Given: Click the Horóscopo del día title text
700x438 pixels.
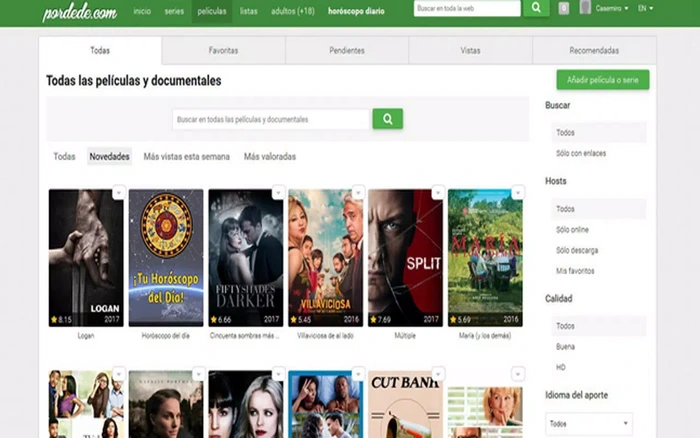Looking at the screenshot, I should (166, 336).
